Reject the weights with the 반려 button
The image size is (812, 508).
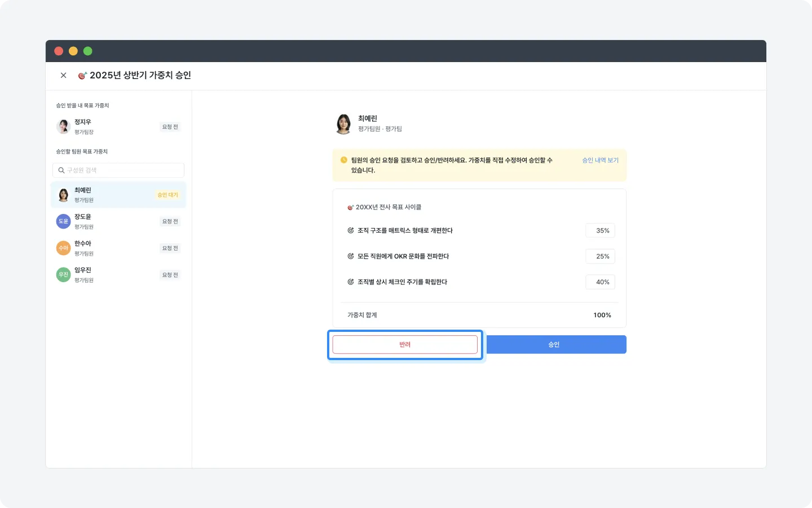click(x=405, y=344)
